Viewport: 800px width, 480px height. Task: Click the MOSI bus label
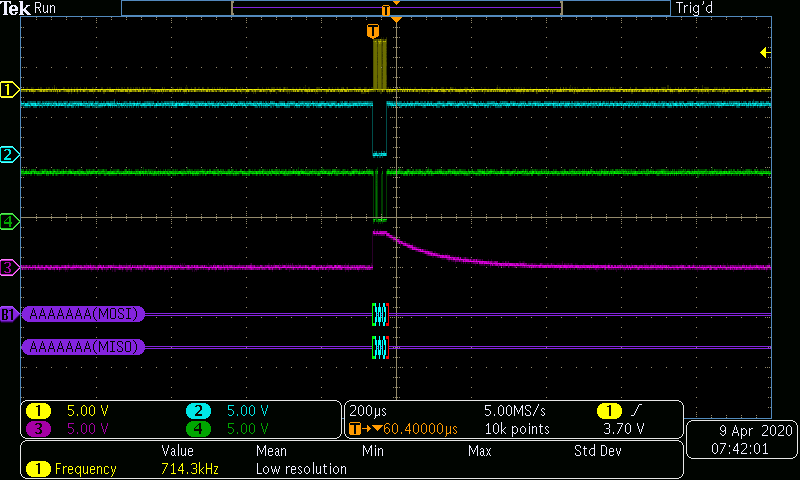(x=83, y=314)
